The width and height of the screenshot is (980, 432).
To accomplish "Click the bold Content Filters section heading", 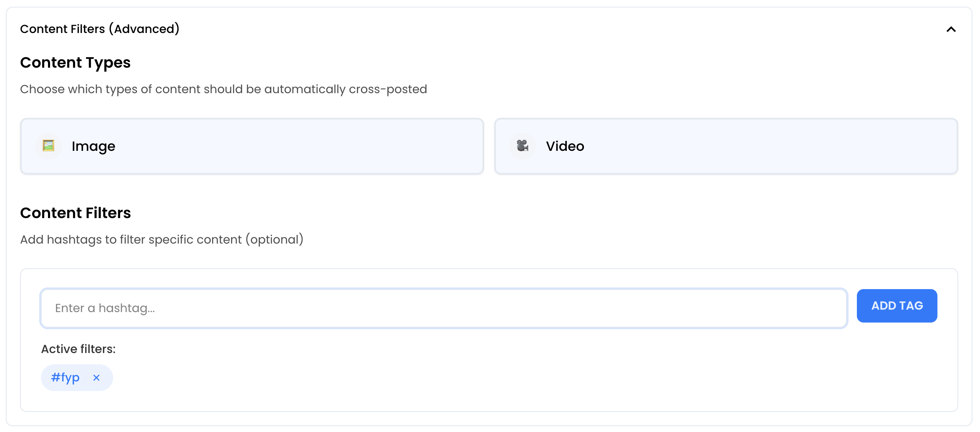I will (x=75, y=213).
